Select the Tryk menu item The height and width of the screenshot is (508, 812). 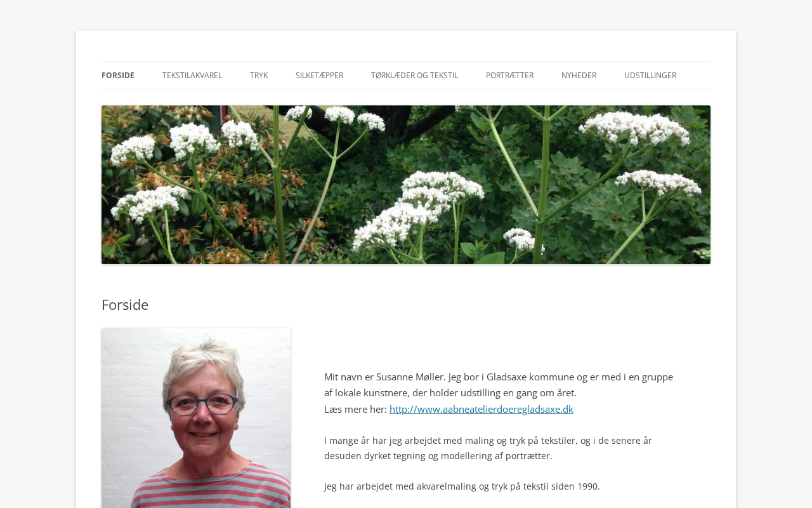tap(259, 76)
